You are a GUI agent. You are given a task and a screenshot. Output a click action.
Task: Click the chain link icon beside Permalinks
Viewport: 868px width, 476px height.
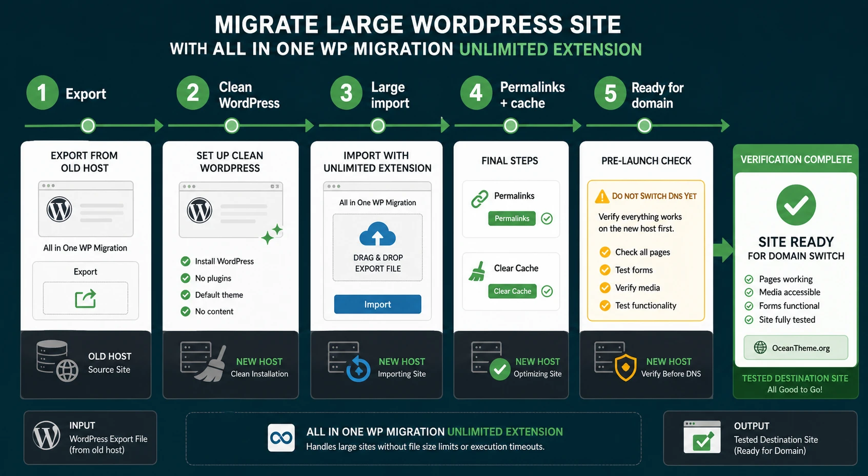point(480,199)
